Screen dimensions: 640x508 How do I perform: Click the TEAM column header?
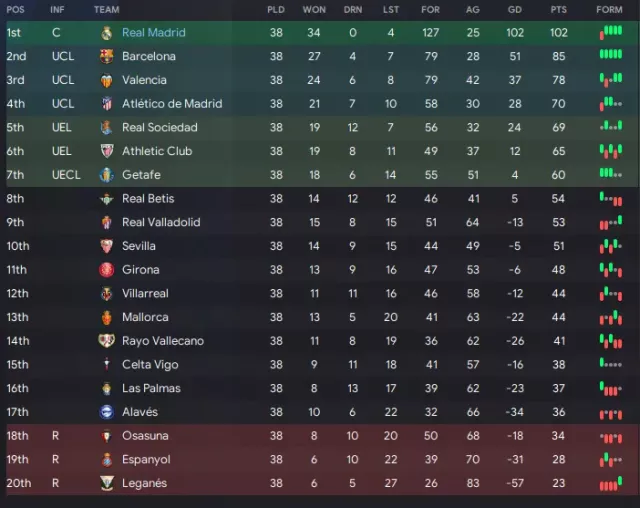[107, 10]
